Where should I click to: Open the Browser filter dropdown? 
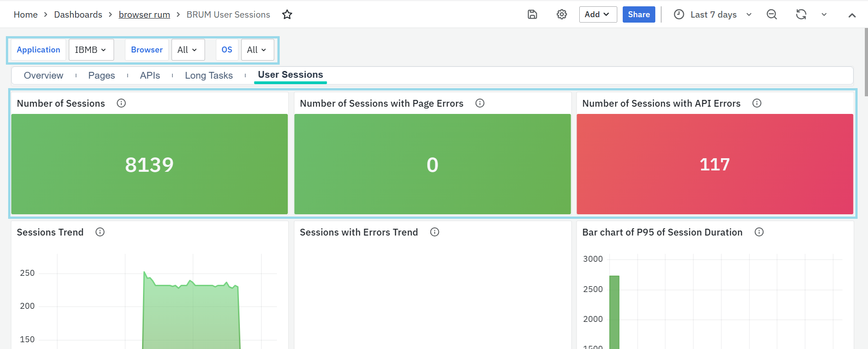188,50
